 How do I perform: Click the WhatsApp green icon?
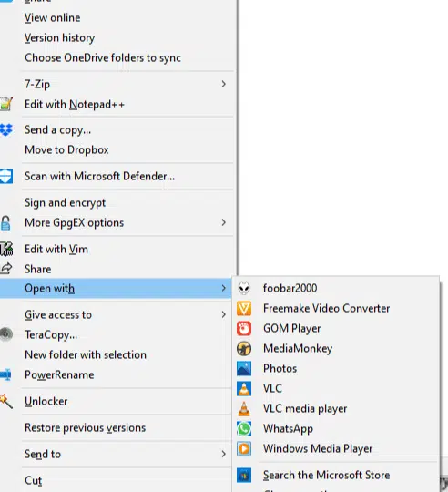244,428
